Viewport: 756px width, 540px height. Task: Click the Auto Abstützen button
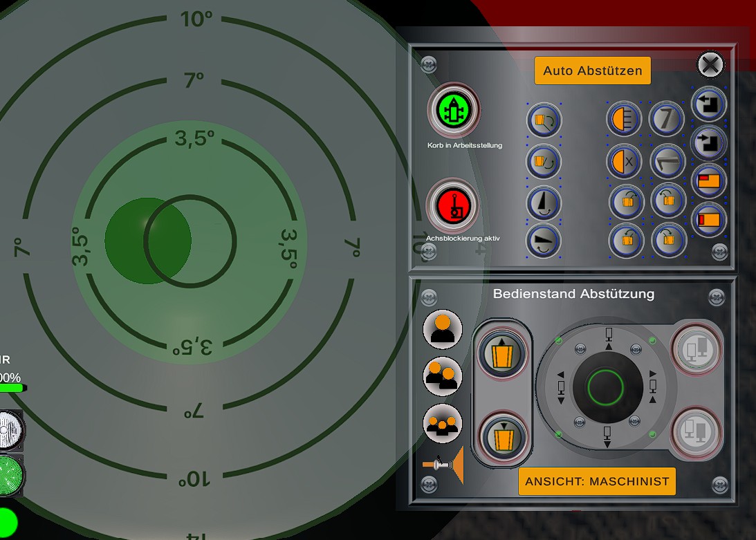click(592, 71)
